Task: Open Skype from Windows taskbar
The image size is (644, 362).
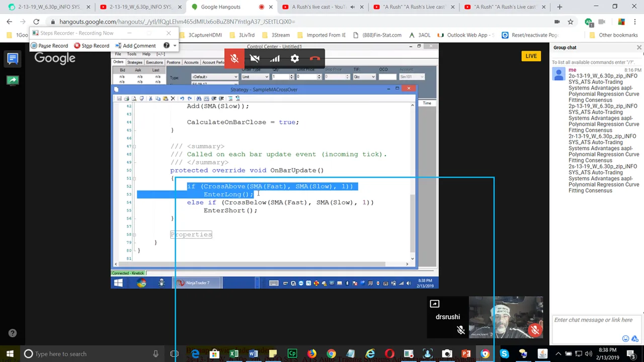Action: click(504, 354)
